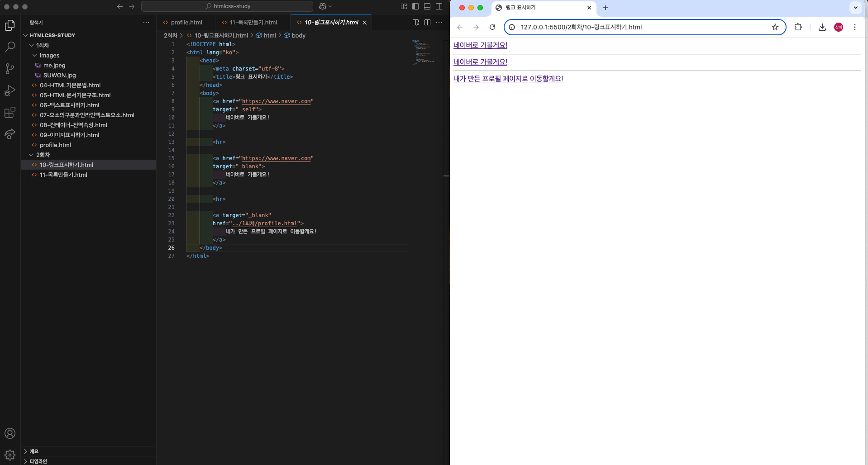Click the customize layout icon
The image size is (868, 465).
pyautogui.click(x=404, y=6)
